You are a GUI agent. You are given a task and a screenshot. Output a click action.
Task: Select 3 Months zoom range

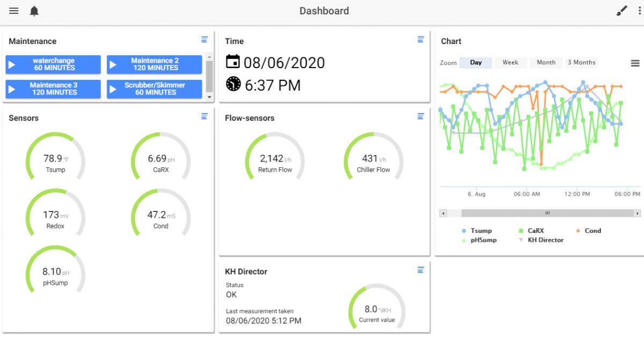[x=581, y=62]
